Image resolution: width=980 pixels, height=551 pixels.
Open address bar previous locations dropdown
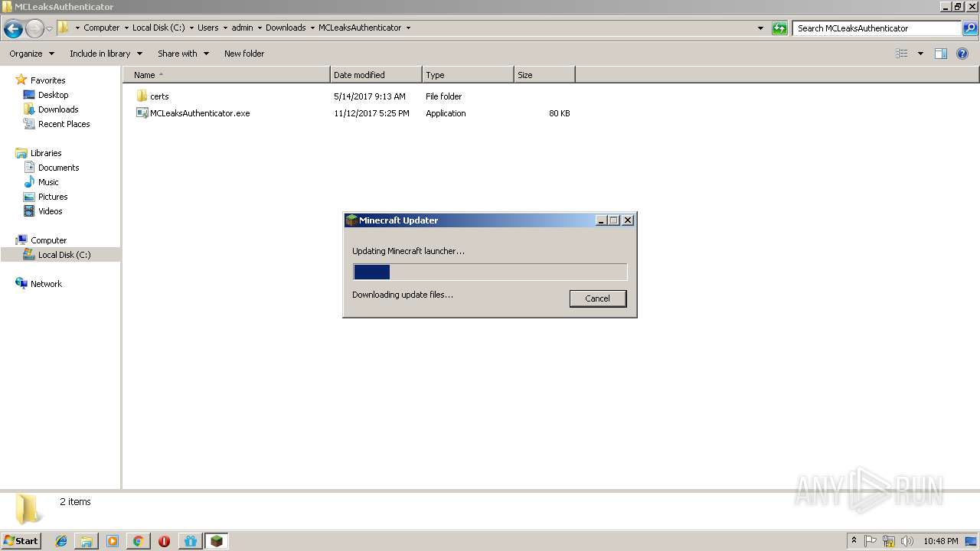[760, 28]
